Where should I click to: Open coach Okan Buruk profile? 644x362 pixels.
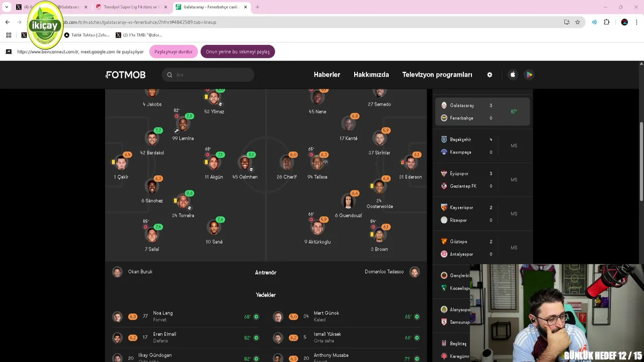click(132, 272)
